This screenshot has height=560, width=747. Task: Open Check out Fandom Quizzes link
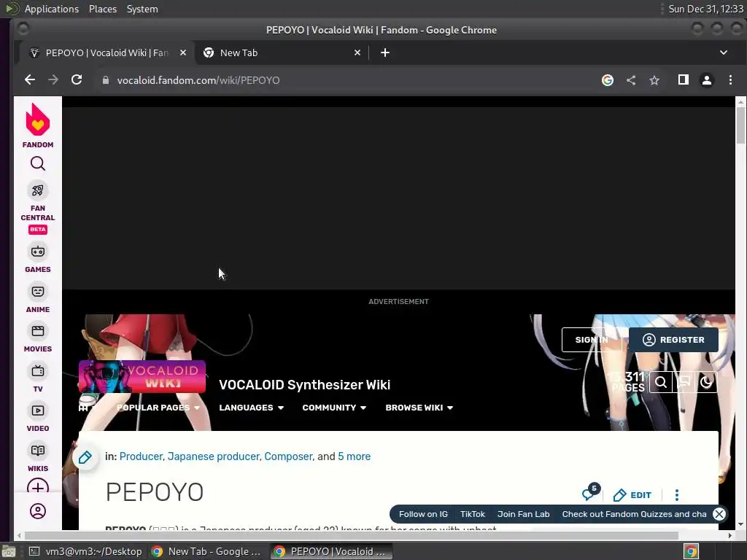[x=634, y=514]
